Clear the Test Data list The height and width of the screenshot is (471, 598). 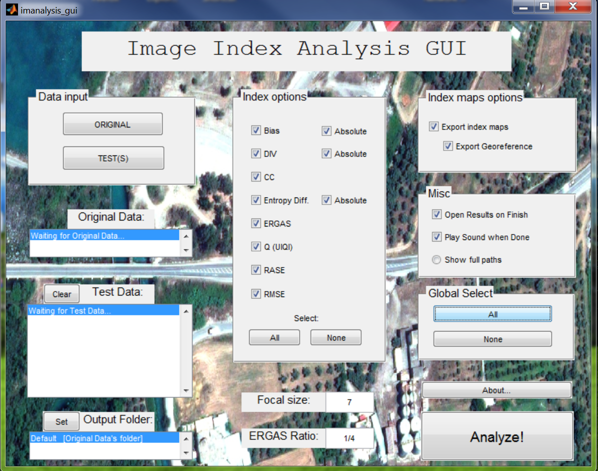pos(62,294)
